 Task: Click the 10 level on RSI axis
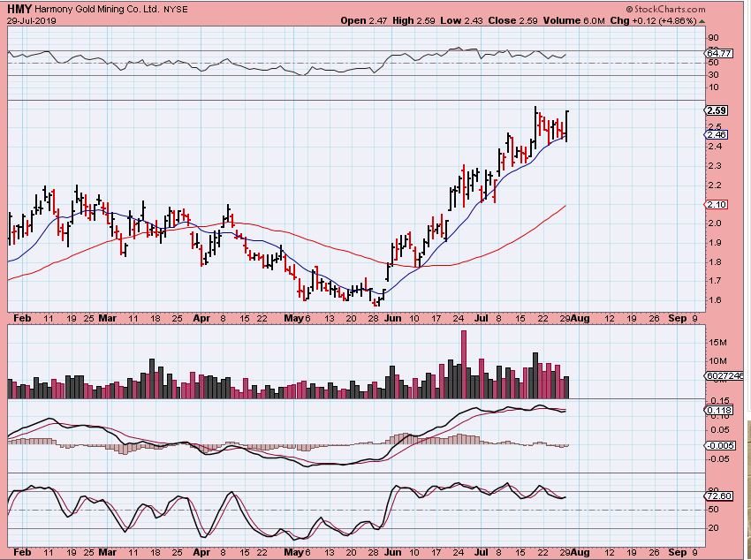click(713, 87)
